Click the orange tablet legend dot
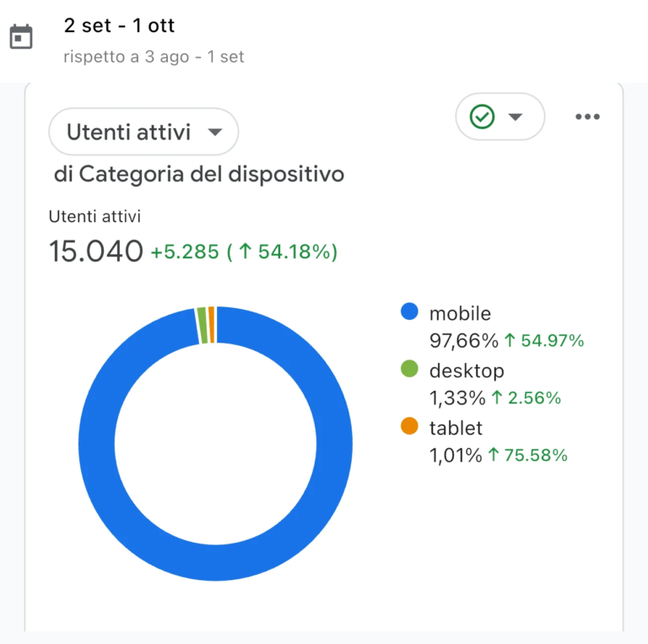The width and height of the screenshot is (648, 644). point(409,425)
